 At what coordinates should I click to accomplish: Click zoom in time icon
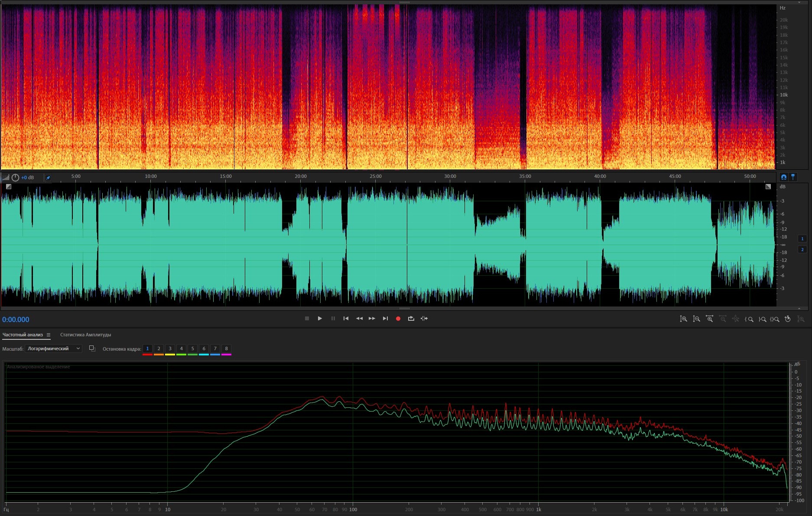click(709, 319)
